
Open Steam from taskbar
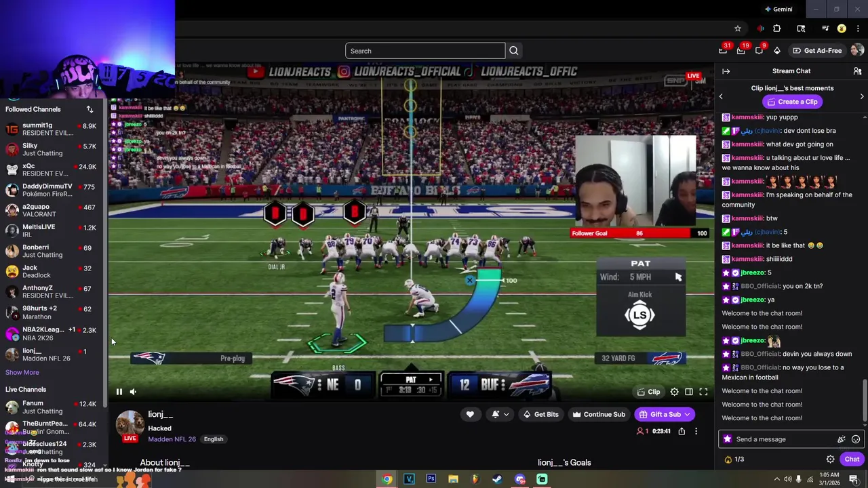[x=497, y=479]
